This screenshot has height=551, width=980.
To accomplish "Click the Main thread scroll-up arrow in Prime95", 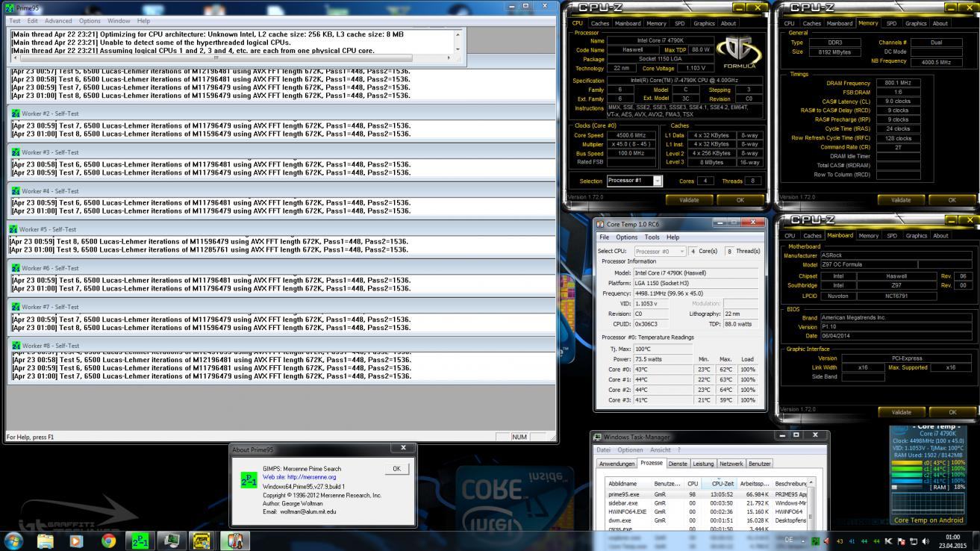I will (x=458, y=34).
